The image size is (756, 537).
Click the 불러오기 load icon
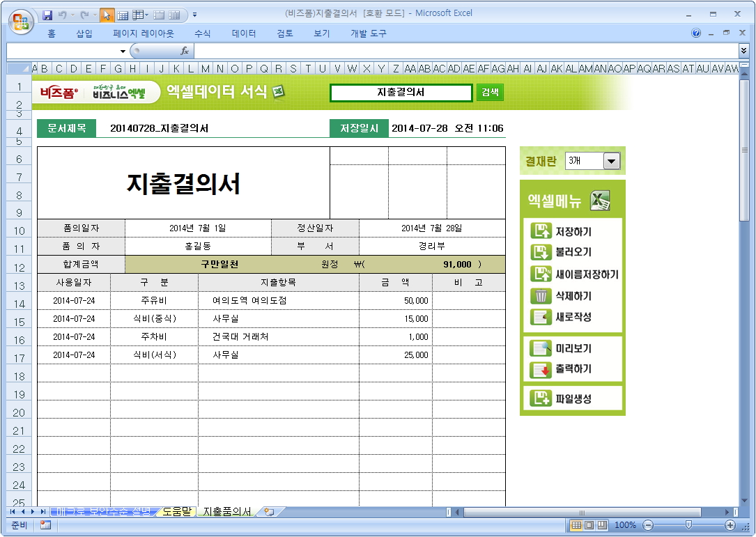coord(541,253)
